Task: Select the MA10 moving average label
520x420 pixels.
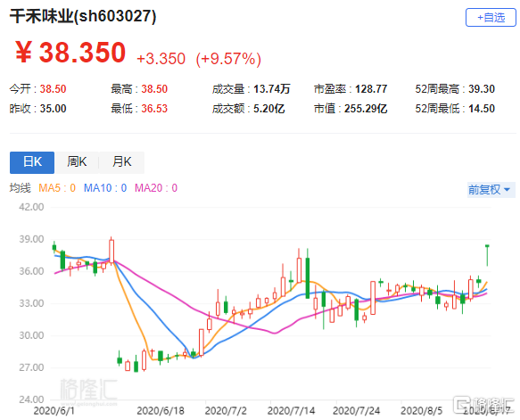Action: point(105,188)
